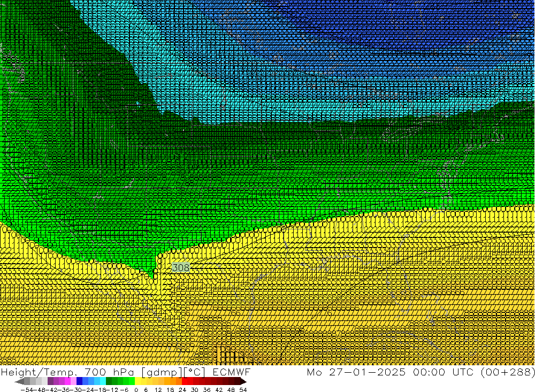
Task: Click the dark blue legend swatch
Action: pos(79,381)
